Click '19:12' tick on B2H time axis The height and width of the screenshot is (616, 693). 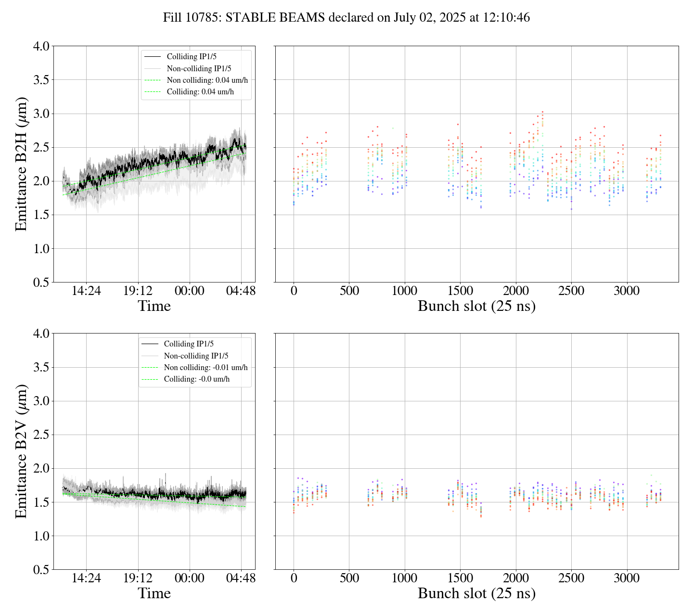pos(138,291)
